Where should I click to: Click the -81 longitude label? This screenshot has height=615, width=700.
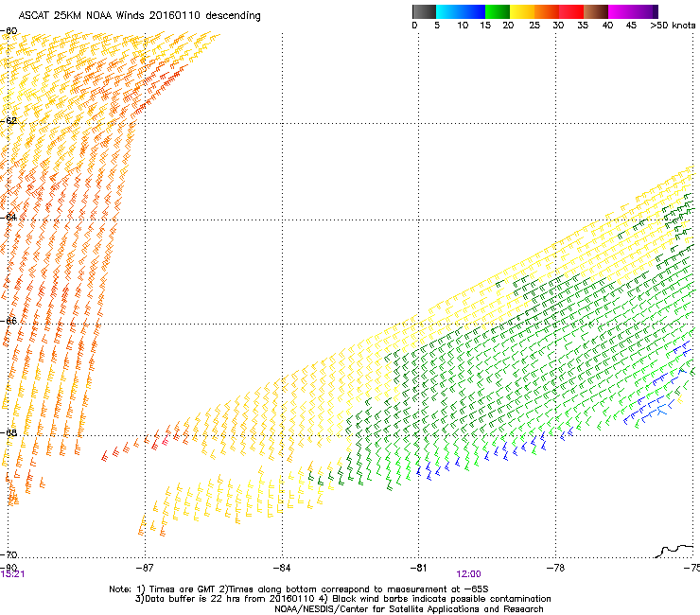click(x=418, y=568)
